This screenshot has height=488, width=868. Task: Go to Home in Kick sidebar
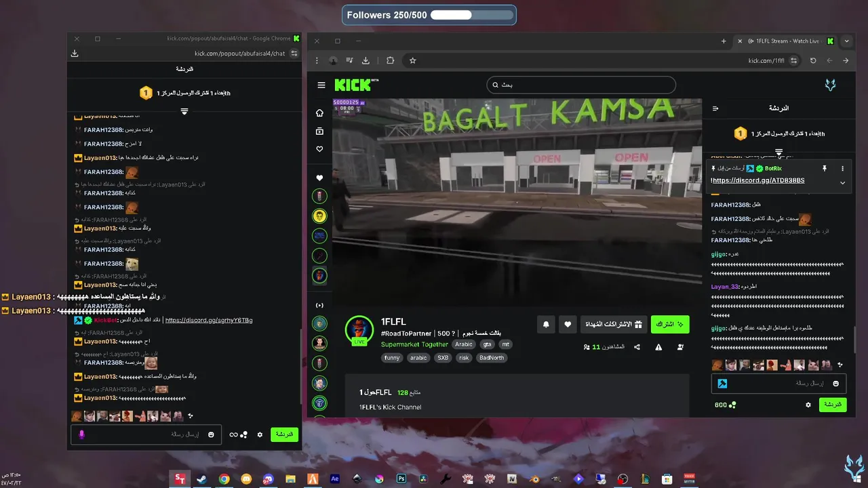319,113
